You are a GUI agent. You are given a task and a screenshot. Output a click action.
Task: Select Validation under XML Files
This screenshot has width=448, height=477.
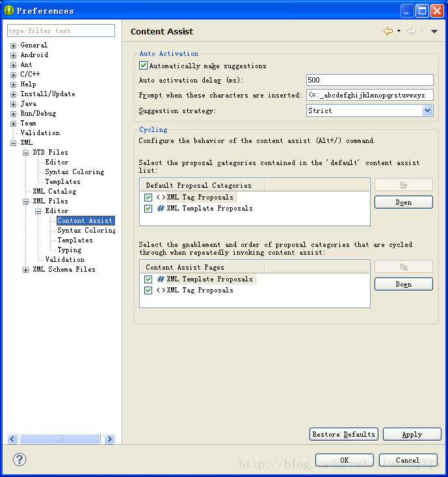(x=65, y=259)
